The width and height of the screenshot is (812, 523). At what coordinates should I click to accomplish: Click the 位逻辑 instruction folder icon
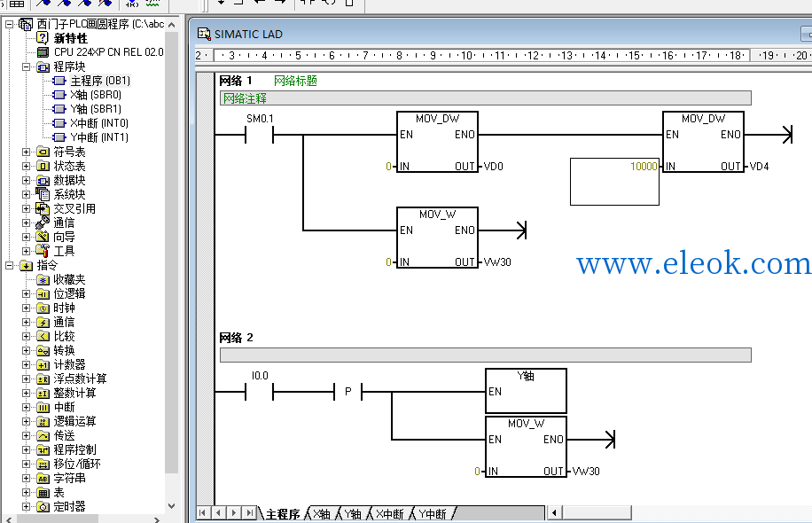point(43,294)
